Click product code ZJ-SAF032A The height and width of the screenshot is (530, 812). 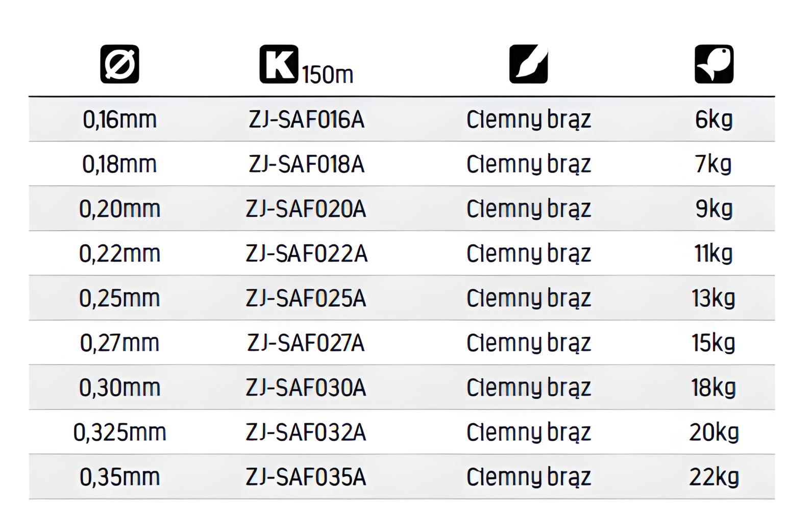pos(306,432)
